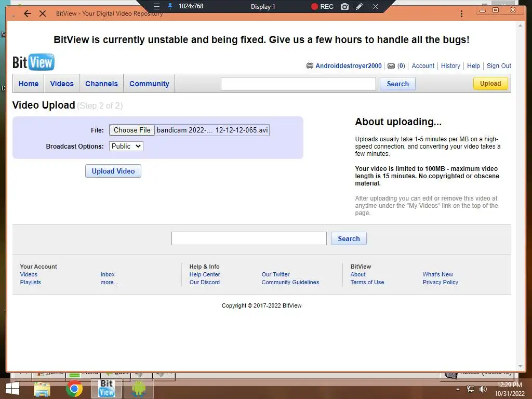This screenshot has height=399, width=532.
Task: Open the About link
Action: pyautogui.click(x=358, y=274)
